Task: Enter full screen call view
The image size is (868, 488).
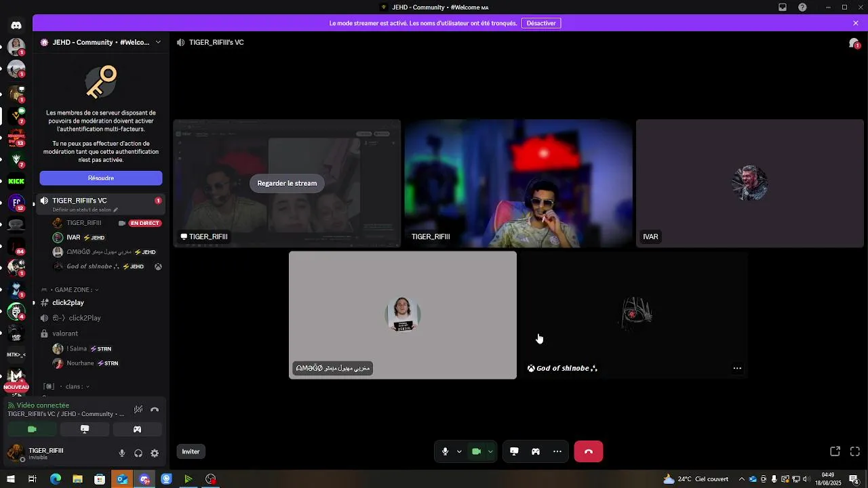Action: pos(855,451)
